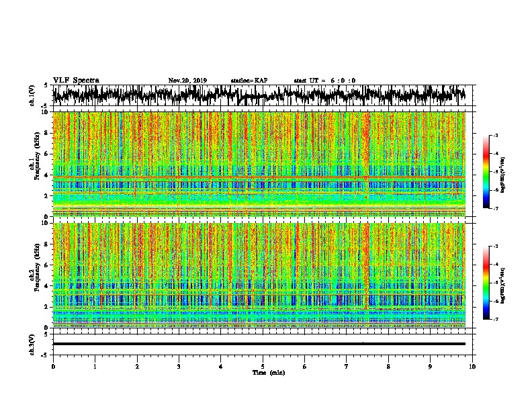
Task: Click the ch.3 flat waveform trace
Action: pos(259,344)
